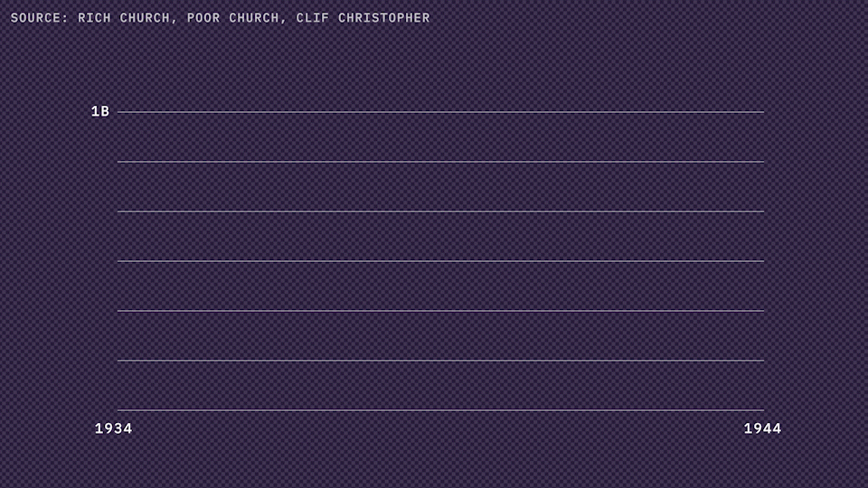Click the second band from the top
This screenshot has width=868, height=488.
click(x=440, y=187)
